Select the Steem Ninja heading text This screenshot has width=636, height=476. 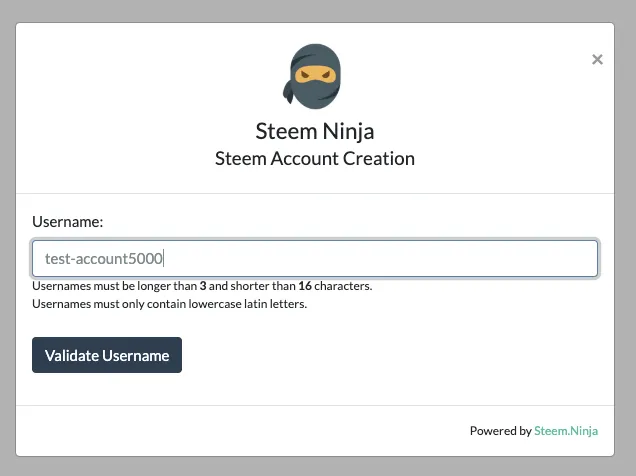tap(315, 131)
